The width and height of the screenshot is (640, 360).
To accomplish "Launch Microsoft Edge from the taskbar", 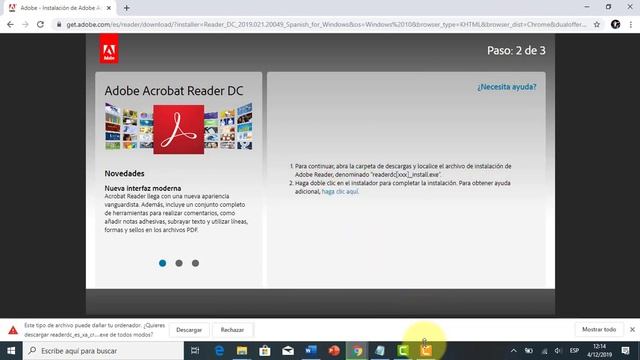I will (219, 351).
